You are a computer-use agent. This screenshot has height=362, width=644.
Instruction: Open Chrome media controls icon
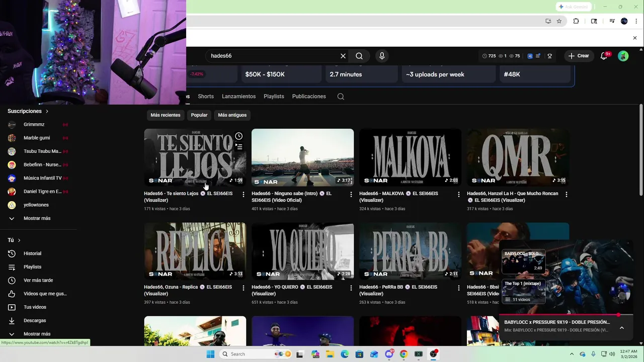point(612,21)
